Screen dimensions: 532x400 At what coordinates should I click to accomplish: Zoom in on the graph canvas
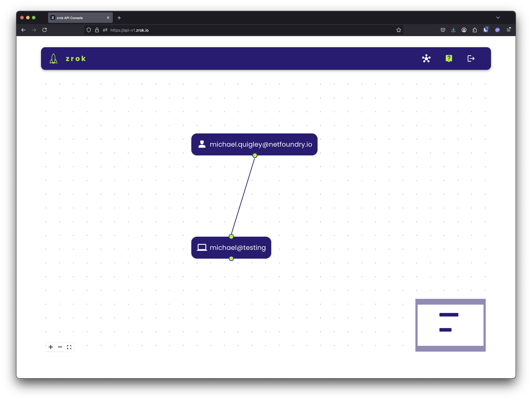51,347
